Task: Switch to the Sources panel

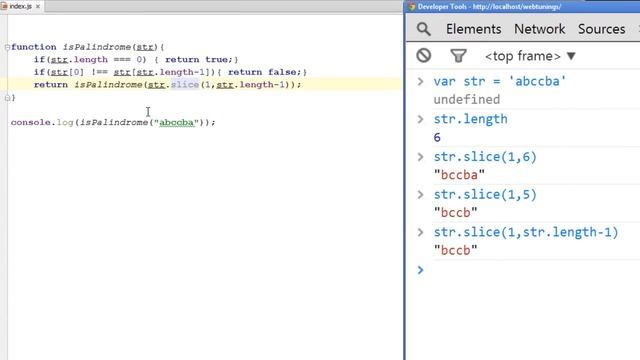Action: click(x=601, y=29)
